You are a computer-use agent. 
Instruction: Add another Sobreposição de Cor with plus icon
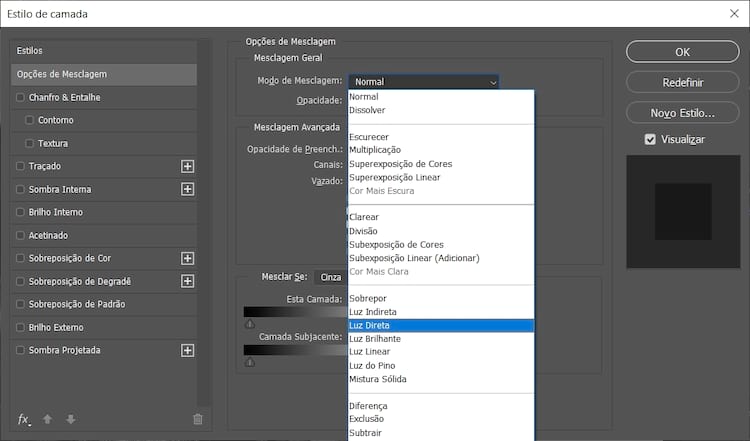188,258
